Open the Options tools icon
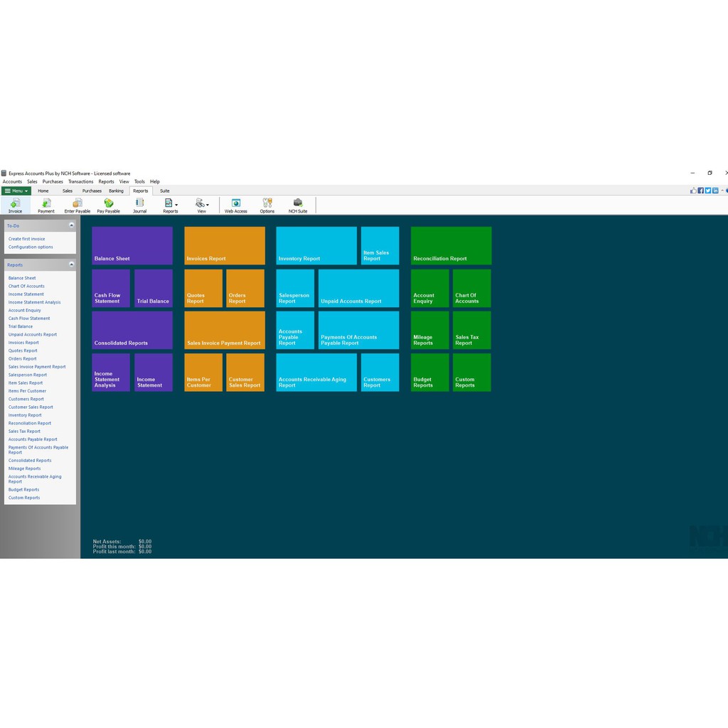The height and width of the screenshot is (728, 728). pos(267,205)
